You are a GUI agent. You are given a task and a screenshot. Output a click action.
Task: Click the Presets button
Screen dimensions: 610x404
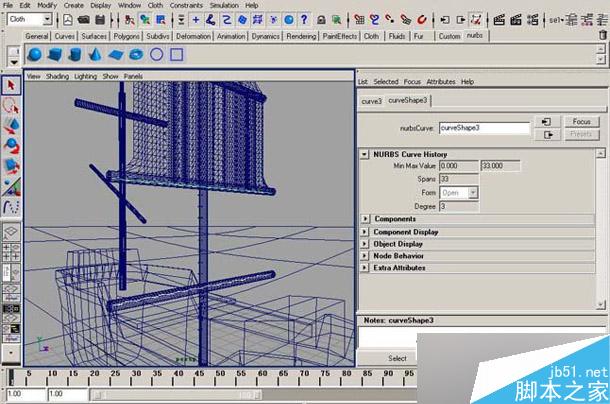(582, 134)
